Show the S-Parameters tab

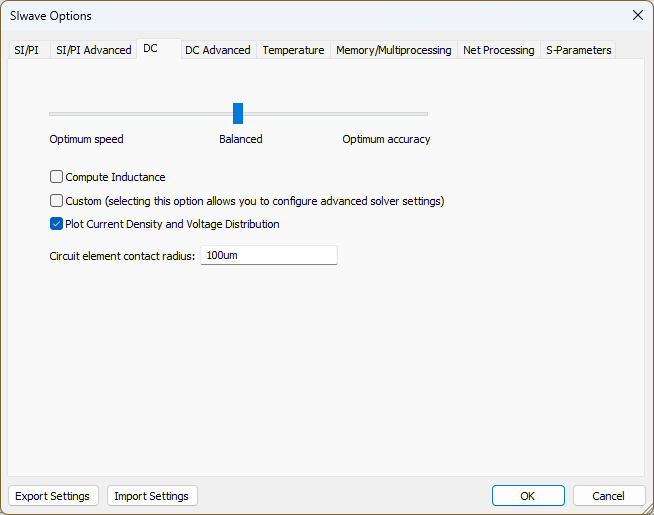pyautogui.click(x=578, y=50)
